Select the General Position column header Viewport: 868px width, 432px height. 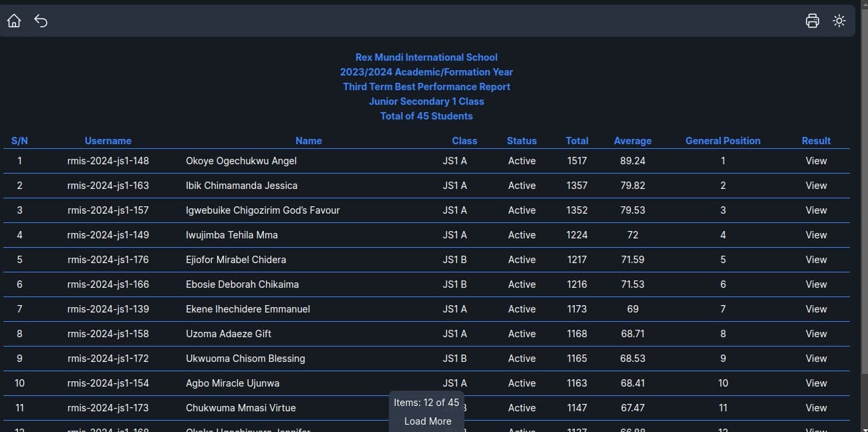(723, 141)
